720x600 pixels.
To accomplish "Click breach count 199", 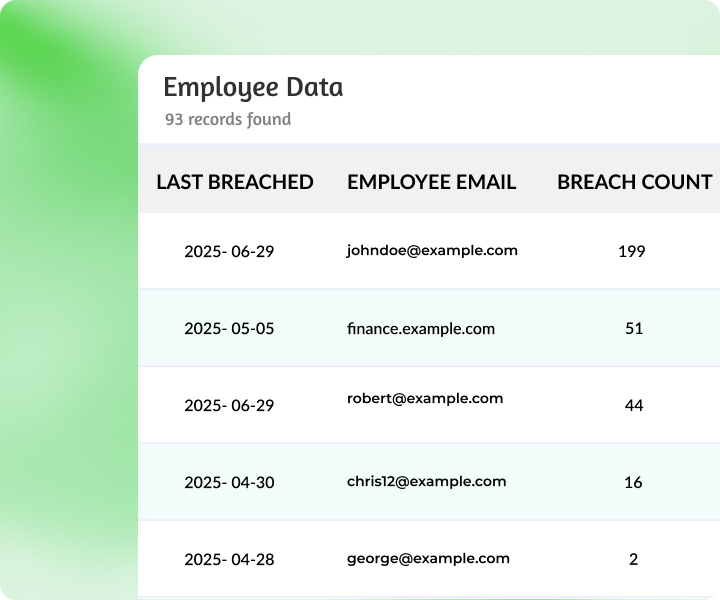I will (x=632, y=251).
